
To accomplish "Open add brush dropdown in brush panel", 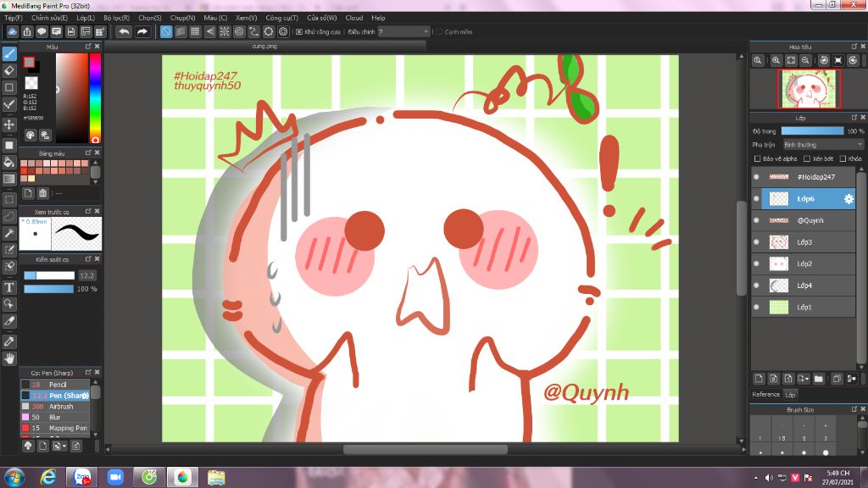I will pos(58,446).
